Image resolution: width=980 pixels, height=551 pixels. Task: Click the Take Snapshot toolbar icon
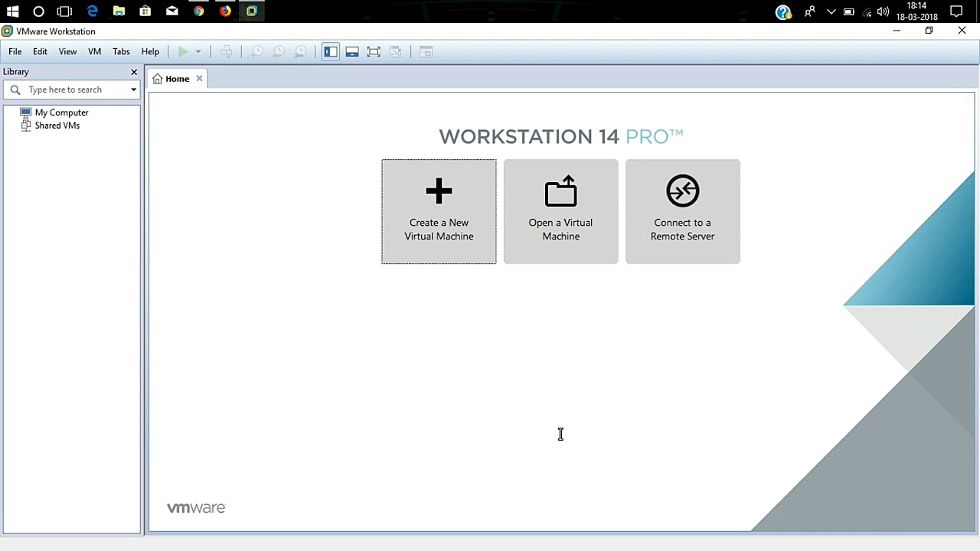pyautogui.click(x=257, y=52)
